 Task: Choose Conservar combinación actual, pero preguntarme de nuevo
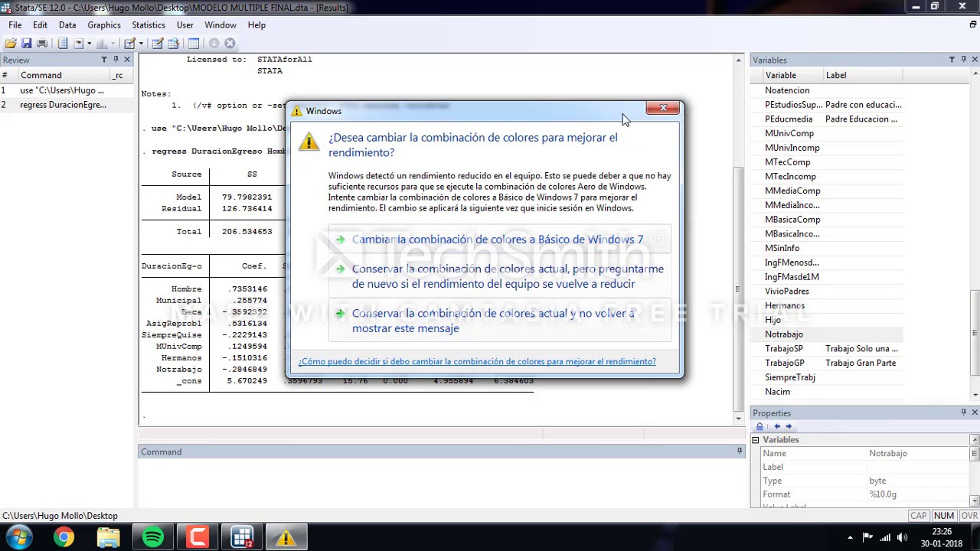pyautogui.click(x=499, y=276)
